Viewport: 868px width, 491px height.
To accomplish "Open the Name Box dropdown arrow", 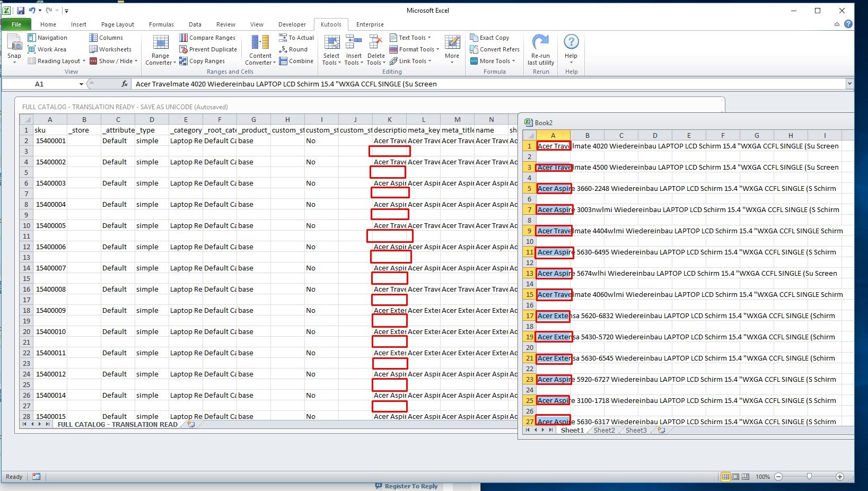I will click(x=81, y=84).
